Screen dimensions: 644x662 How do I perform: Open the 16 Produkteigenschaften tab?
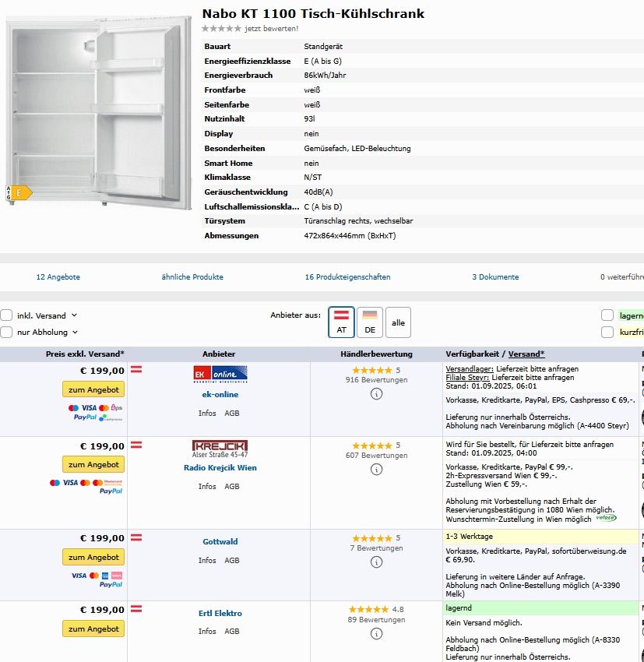[348, 277]
